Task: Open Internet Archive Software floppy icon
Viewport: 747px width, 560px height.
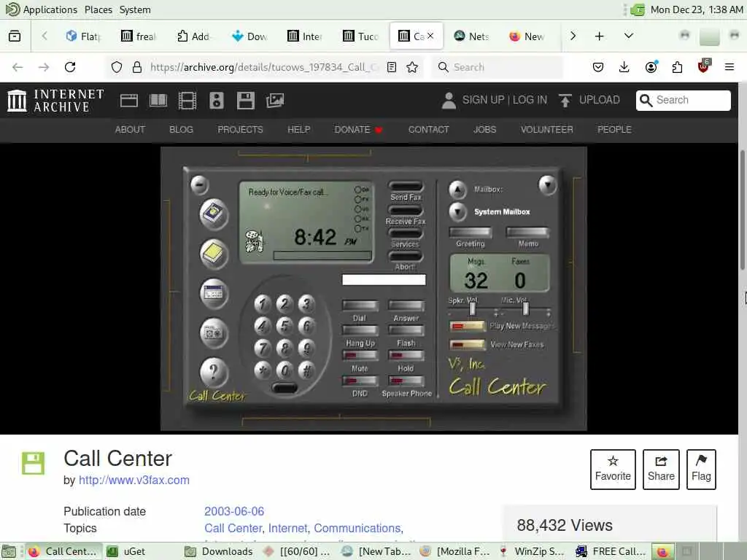Action: 245,101
